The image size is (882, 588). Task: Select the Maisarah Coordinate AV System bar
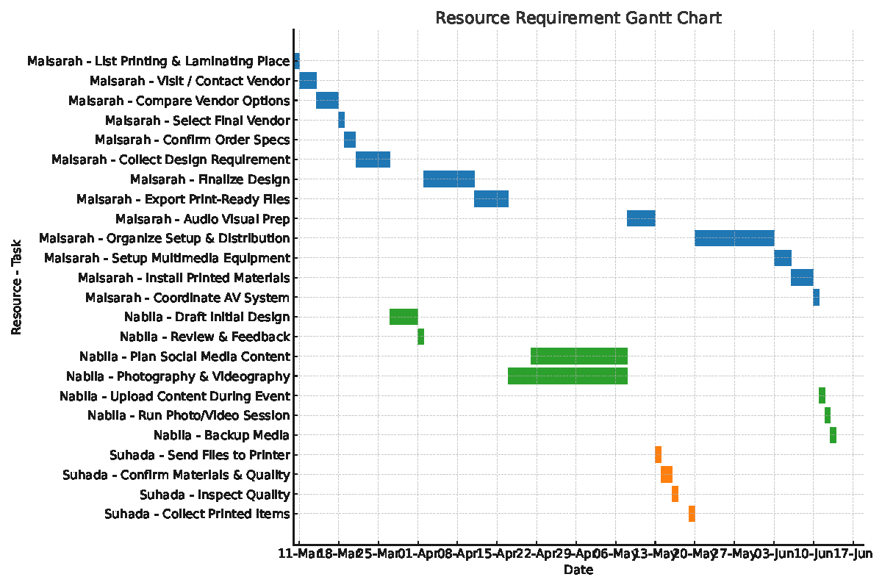816,297
